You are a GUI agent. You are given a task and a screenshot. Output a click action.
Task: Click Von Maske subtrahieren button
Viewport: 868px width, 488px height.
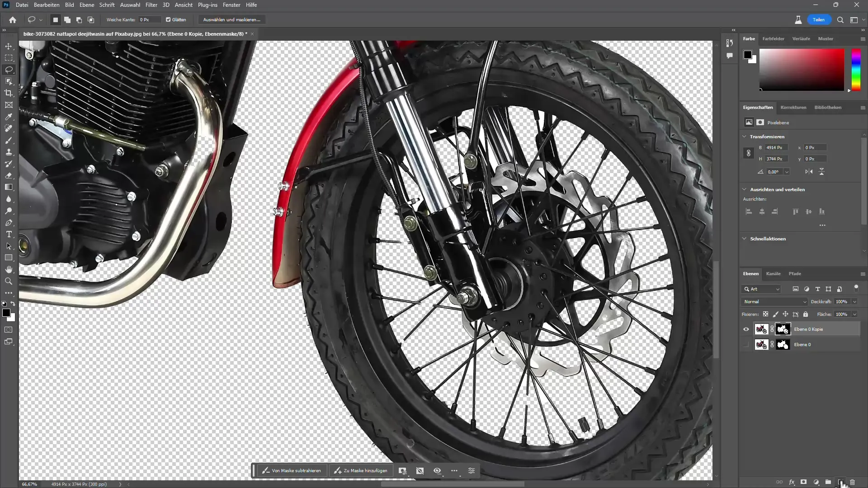point(292,471)
